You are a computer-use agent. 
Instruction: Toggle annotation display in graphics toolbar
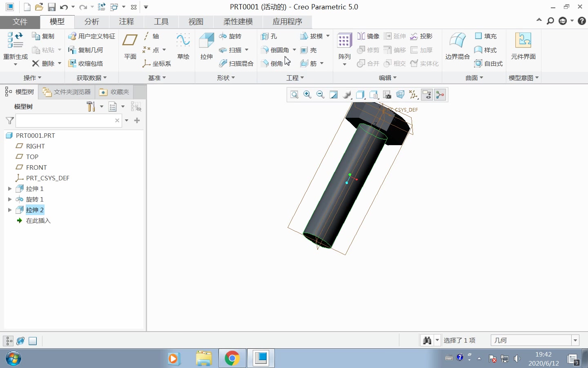pyautogui.click(x=427, y=94)
